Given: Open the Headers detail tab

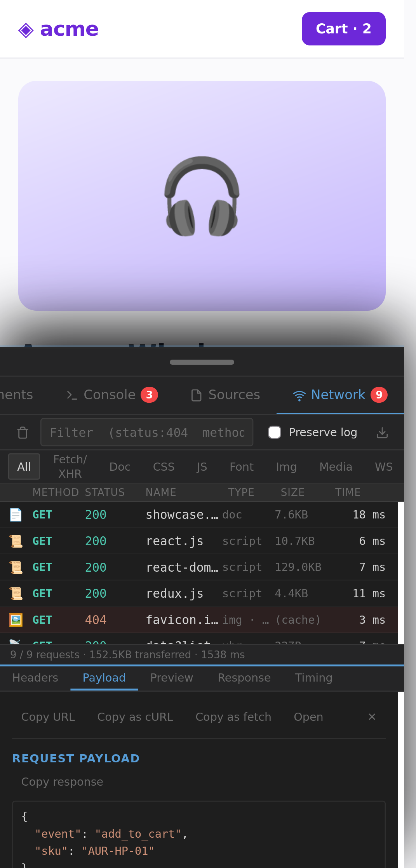Looking at the screenshot, I should pos(35,678).
